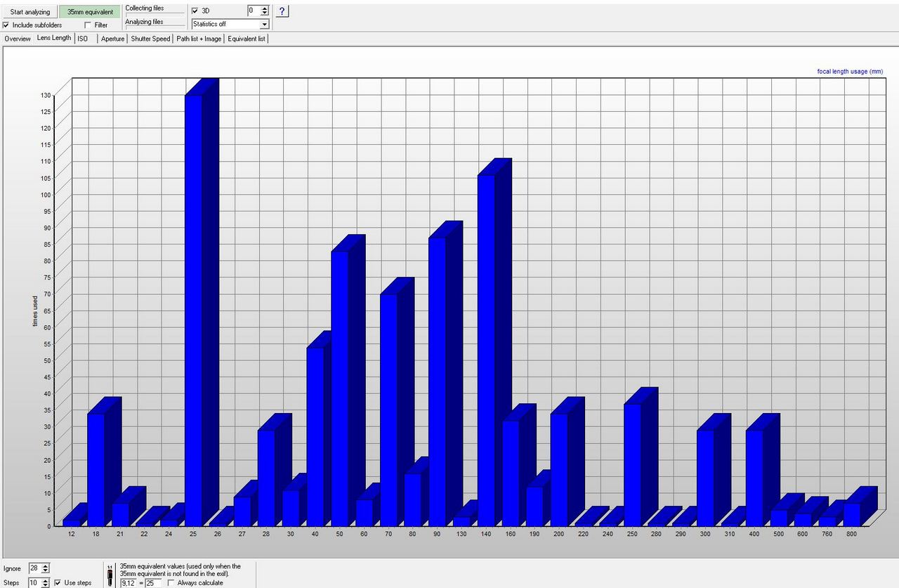The width and height of the screenshot is (899, 588).
Task: Switch to the Overview tab
Action: click(18, 39)
